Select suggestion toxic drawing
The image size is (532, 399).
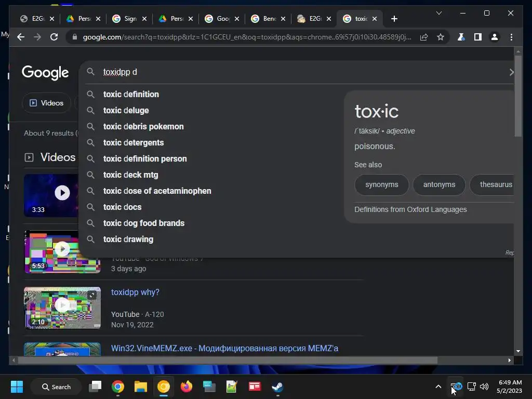(x=128, y=239)
